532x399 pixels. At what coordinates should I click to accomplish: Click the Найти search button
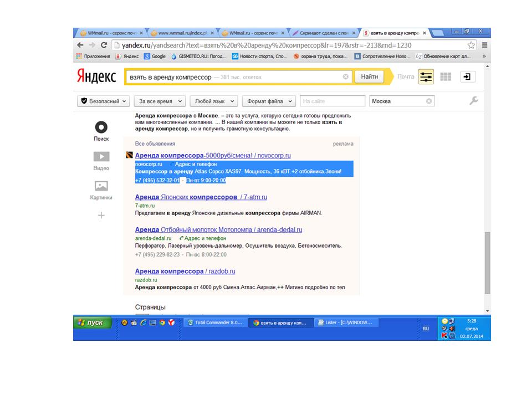[369, 76]
